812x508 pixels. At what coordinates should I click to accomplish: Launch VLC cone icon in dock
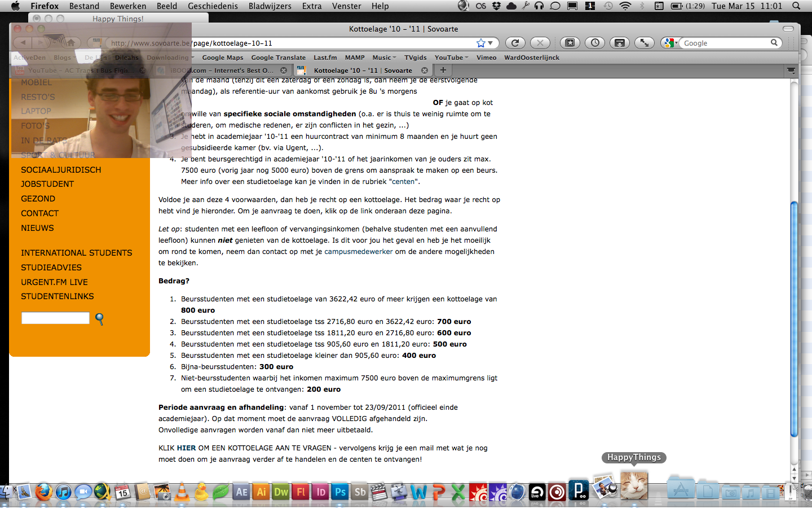pos(182,492)
